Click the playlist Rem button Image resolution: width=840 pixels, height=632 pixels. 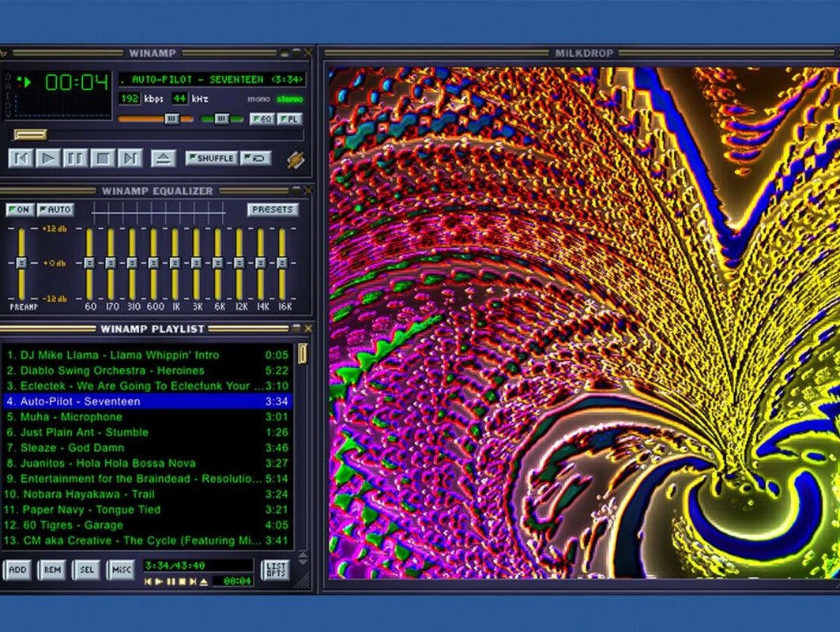pos(52,570)
